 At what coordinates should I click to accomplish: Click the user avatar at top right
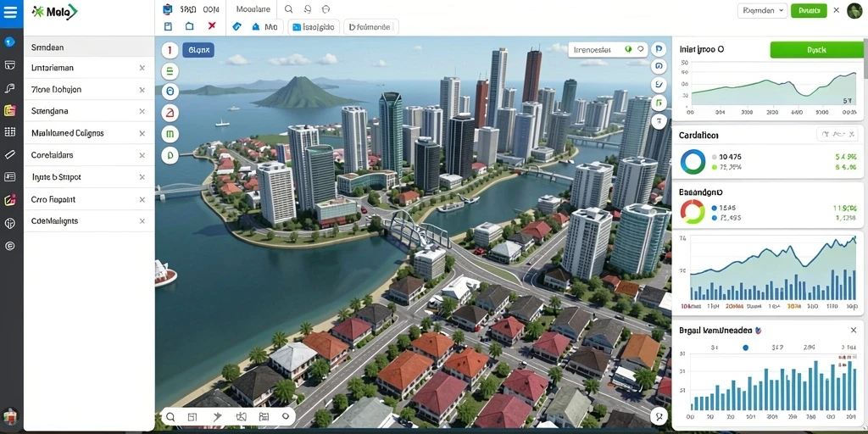(854, 10)
